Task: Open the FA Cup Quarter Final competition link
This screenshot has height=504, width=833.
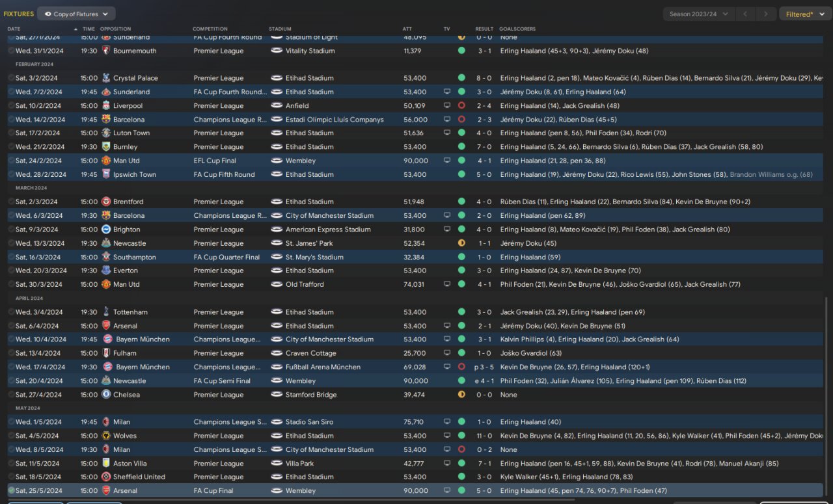Action: tap(226, 257)
